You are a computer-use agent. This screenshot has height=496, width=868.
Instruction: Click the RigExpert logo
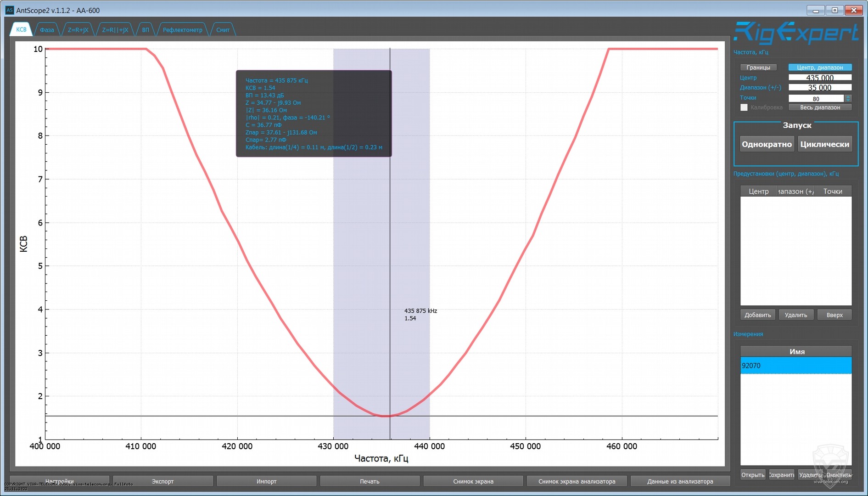coord(795,33)
